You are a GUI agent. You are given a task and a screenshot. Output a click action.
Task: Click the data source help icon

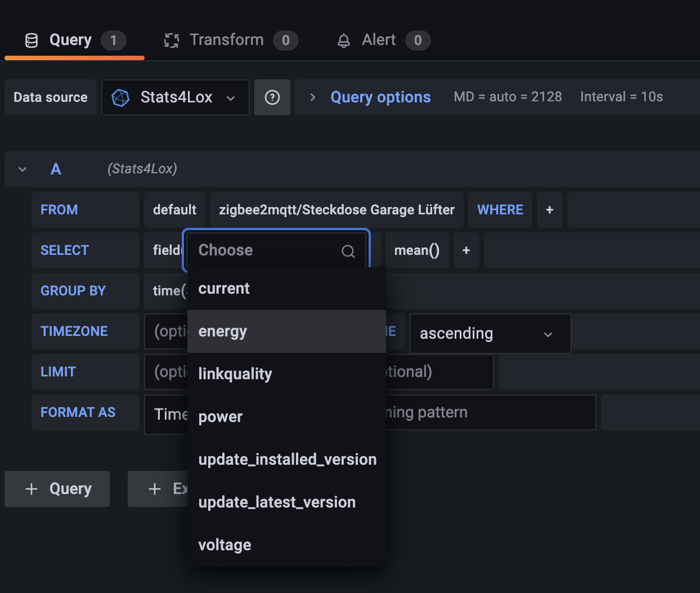[272, 97]
